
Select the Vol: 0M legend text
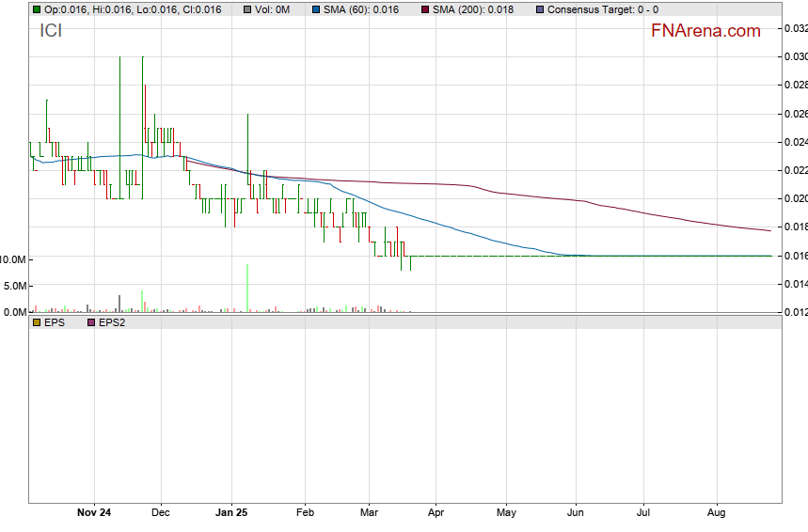coord(272,9)
